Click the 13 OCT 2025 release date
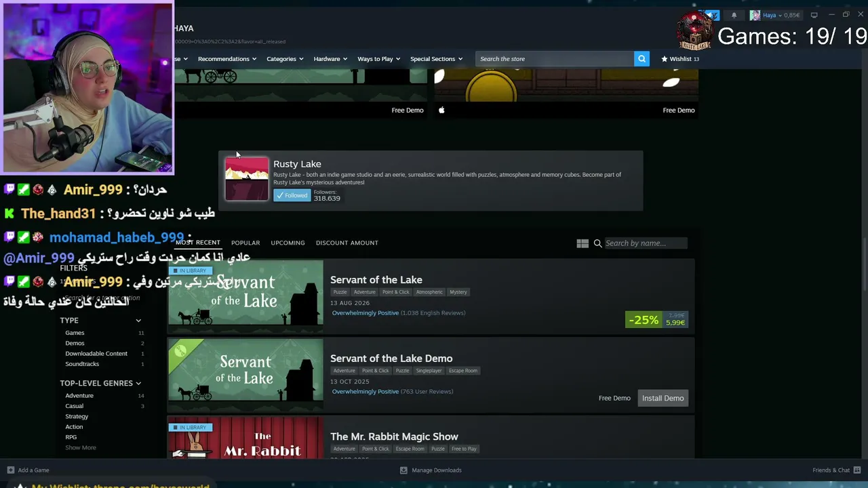The image size is (868, 488). click(349, 382)
